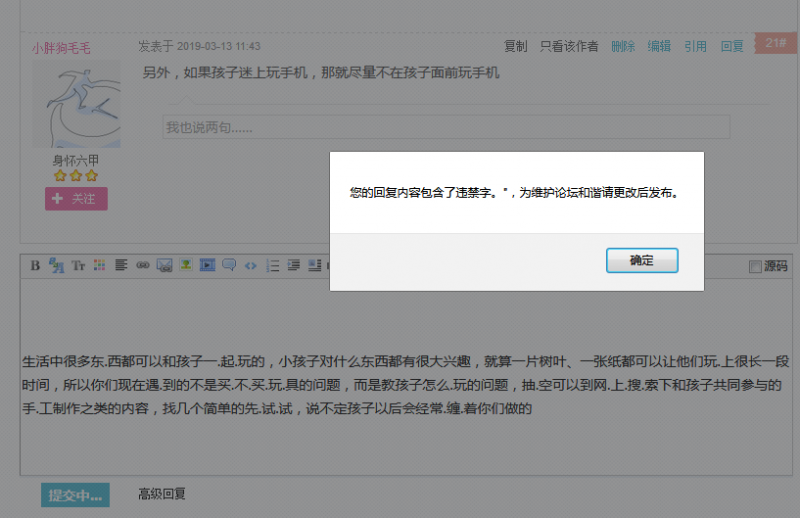This screenshot has width=800, height=518.
Task: Click the insert hyperlink icon
Action: pos(142,265)
